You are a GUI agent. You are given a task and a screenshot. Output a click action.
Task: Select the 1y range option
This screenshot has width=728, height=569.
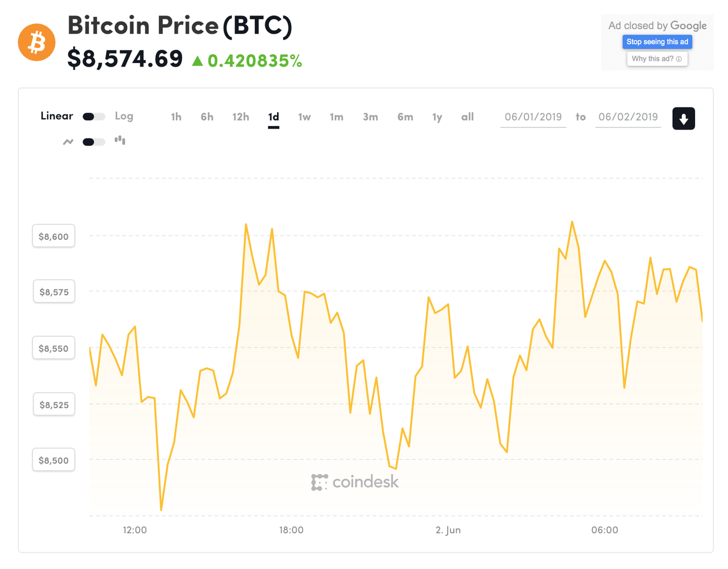[x=437, y=117]
